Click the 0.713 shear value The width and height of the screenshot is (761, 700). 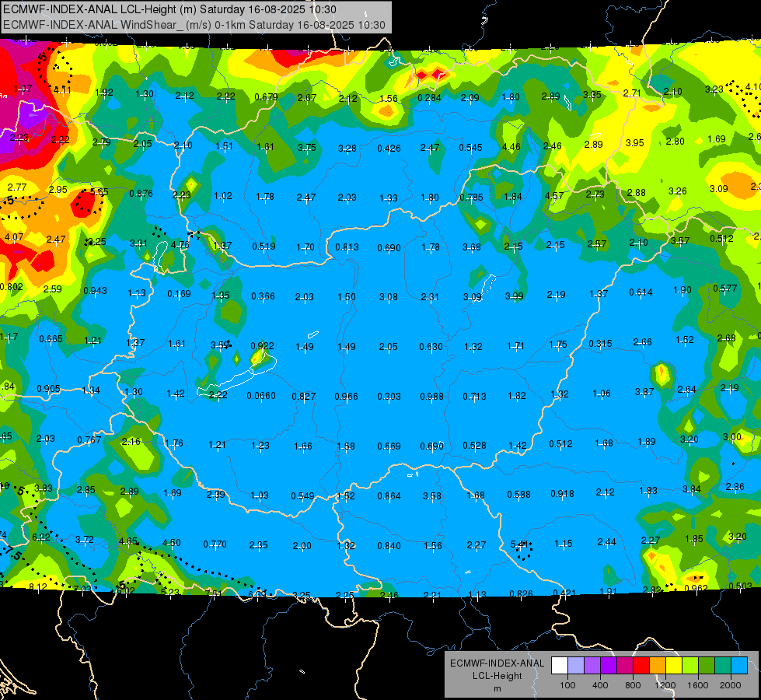(475, 397)
